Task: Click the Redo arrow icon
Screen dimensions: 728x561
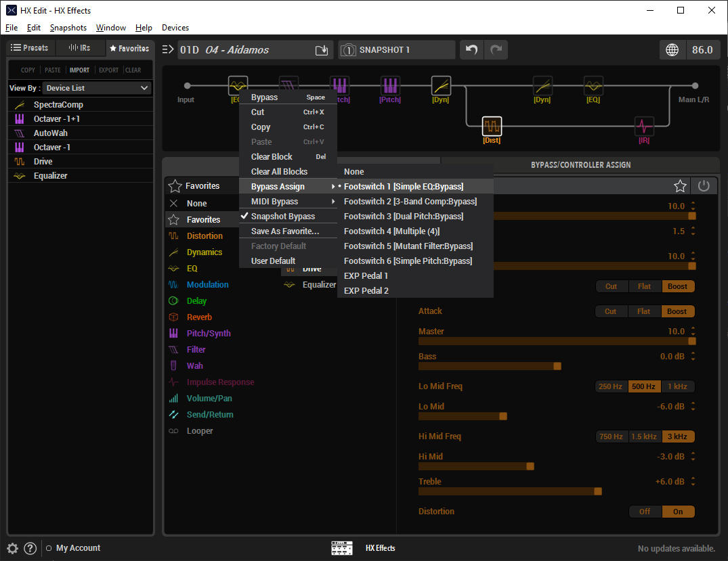Action: tap(496, 49)
